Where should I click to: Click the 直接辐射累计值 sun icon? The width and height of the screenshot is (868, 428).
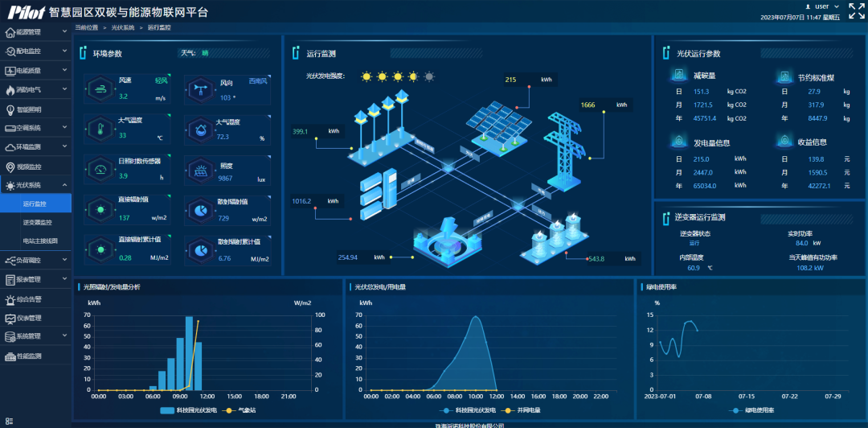(100, 249)
